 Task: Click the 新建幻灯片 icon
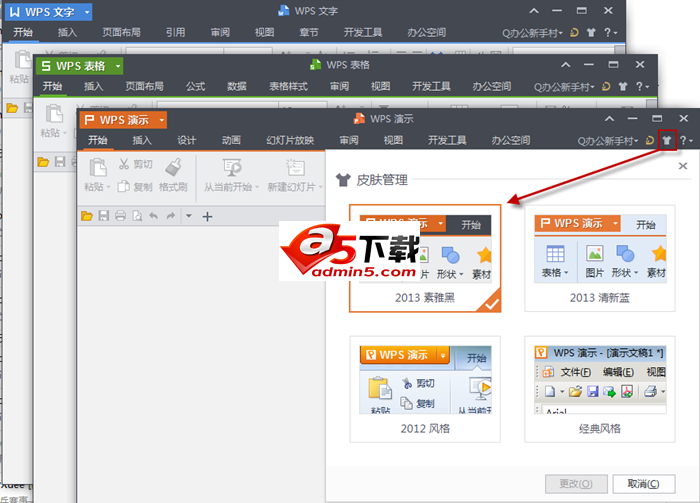[295, 167]
